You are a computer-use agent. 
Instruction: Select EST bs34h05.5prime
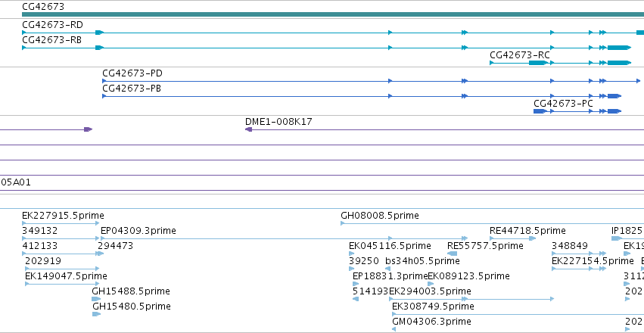pyautogui.click(x=422, y=261)
